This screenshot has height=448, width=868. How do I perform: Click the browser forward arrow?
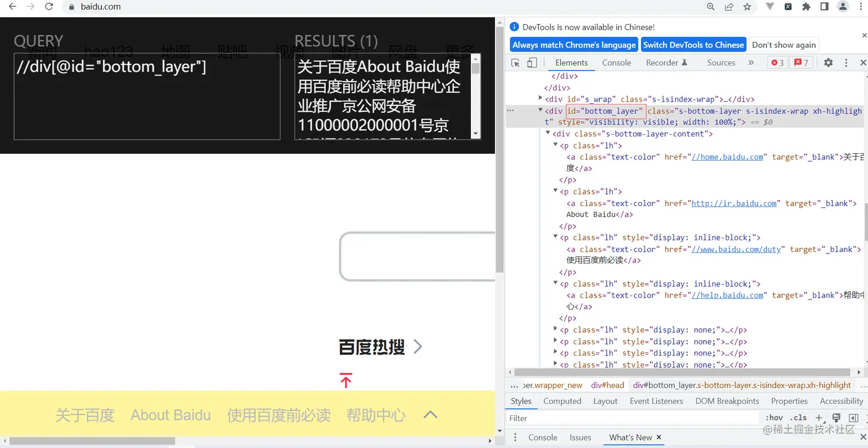coord(30,7)
